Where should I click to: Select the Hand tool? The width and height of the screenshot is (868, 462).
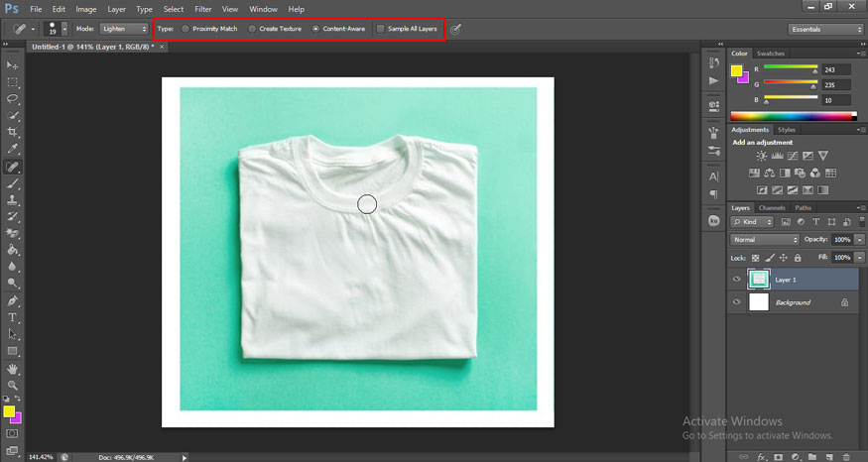point(12,369)
